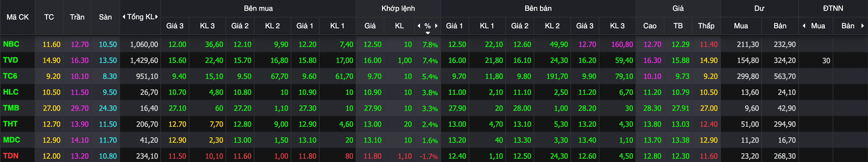Sort by the Mã CK column header
Viewport: 868px width, 162px height.
(x=17, y=17)
